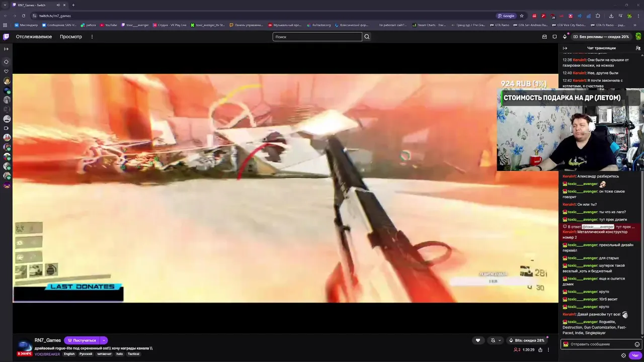
Task: Click the halo tag
Action: 120,354
